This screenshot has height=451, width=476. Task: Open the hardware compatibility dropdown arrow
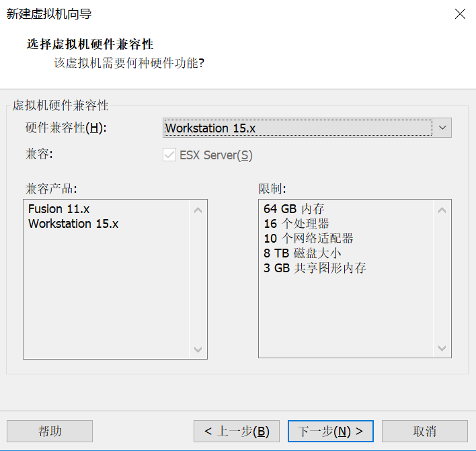[x=442, y=128]
